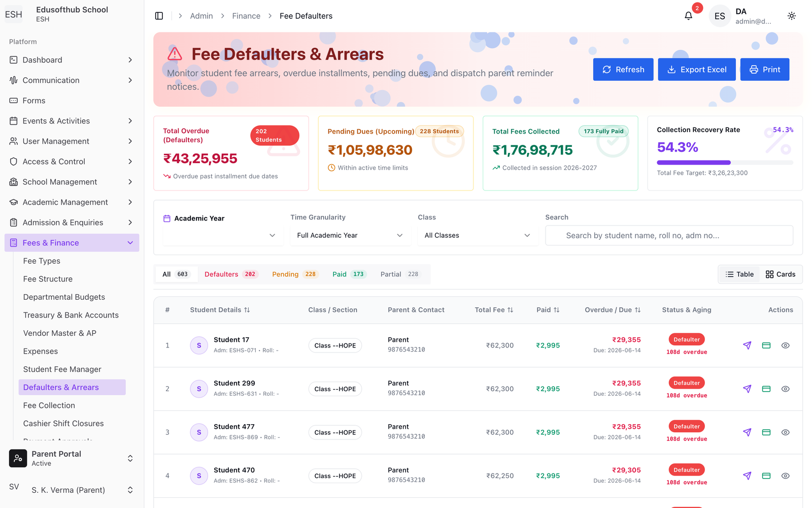The height and width of the screenshot is (508, 812).
Task: Send reminder to Student 17
Action: coord(747,345)
